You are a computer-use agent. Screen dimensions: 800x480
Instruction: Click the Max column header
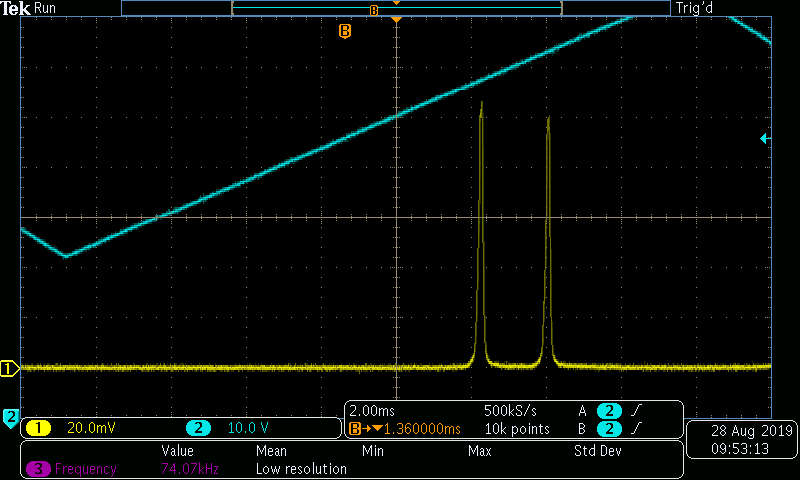(480, 451)
